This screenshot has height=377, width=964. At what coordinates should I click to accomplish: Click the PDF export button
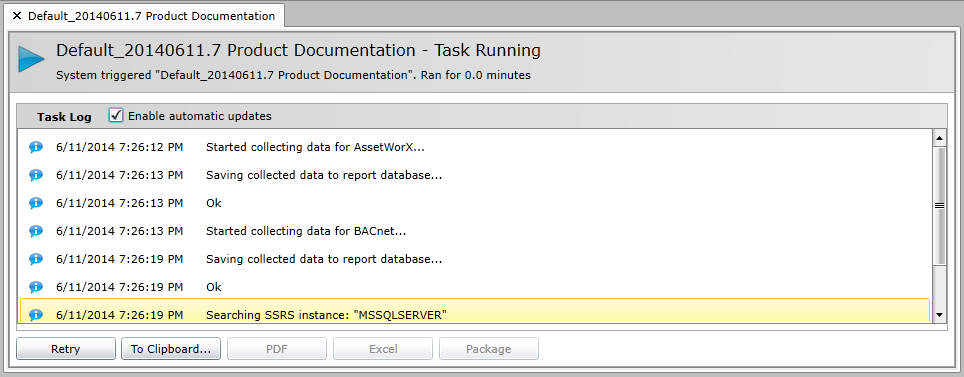(277, 349)
